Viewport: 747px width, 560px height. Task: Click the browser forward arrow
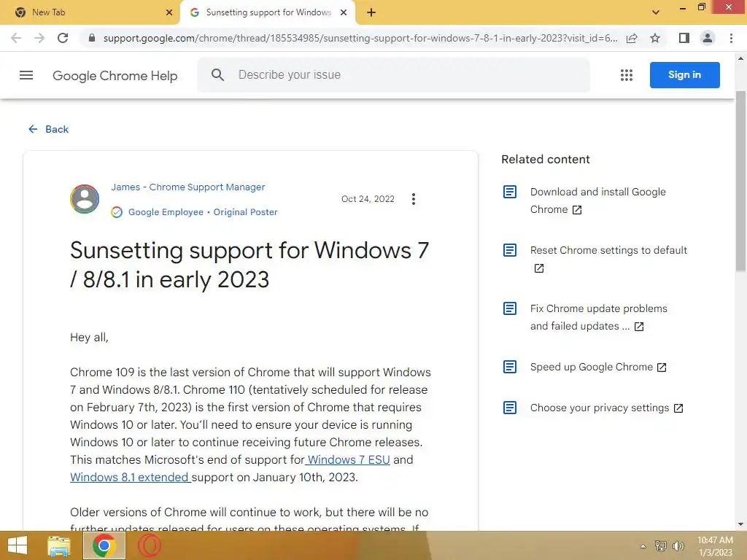pos(39,38)
